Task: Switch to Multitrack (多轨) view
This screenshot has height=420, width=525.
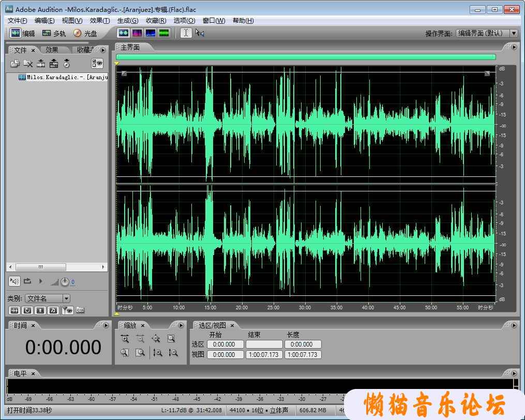Action: coord(54,33)
